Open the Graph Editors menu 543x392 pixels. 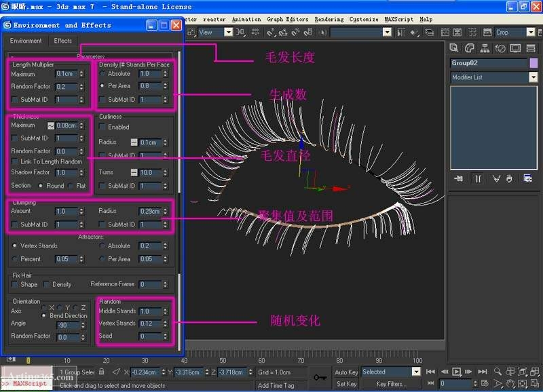pos(287,20)
